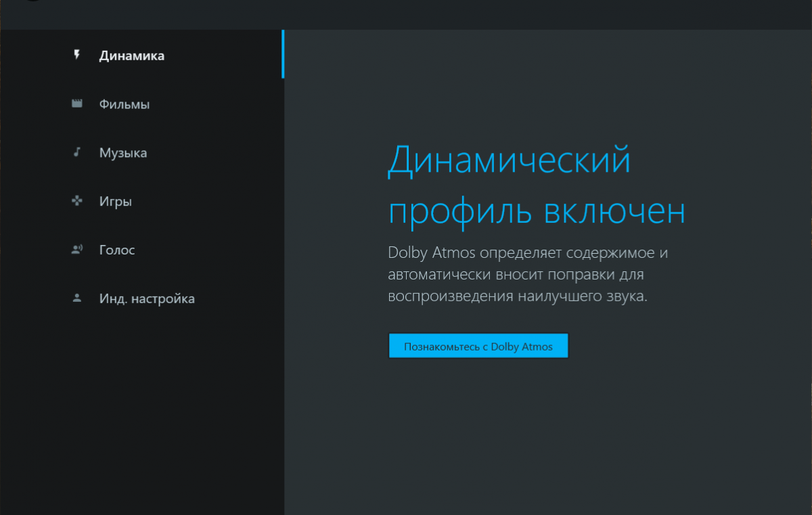
Task: Select the Динамика profile
Action: (141, 55)
